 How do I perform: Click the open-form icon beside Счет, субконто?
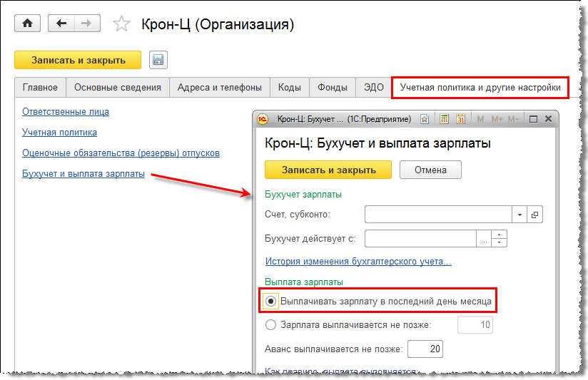[535, 214]
